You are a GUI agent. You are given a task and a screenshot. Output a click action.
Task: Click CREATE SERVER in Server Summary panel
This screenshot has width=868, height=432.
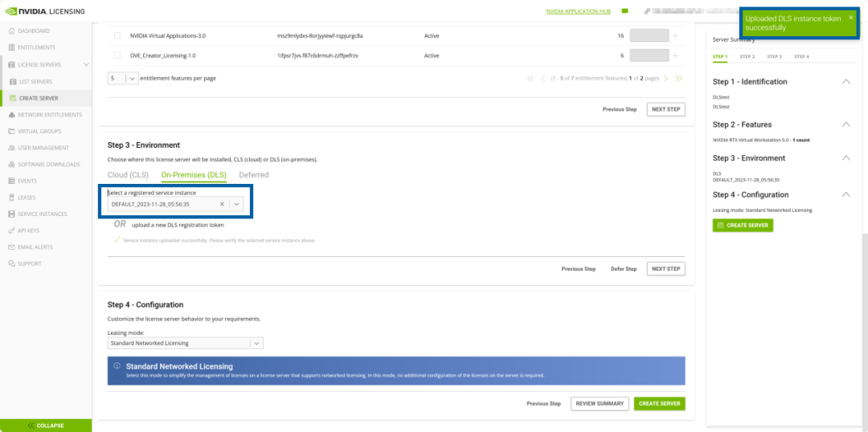click(743, 226)
